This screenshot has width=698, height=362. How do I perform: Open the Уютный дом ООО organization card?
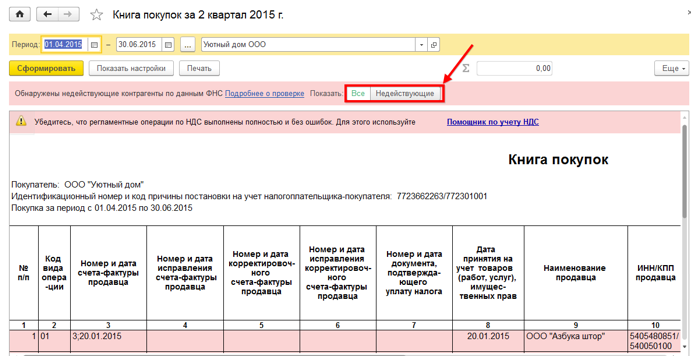(434, 45)
